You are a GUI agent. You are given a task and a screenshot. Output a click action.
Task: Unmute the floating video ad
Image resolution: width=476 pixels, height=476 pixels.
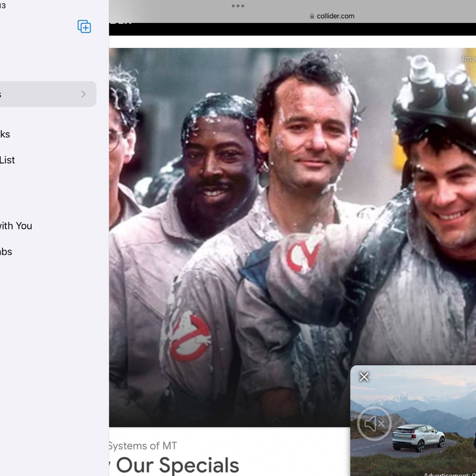374,423
